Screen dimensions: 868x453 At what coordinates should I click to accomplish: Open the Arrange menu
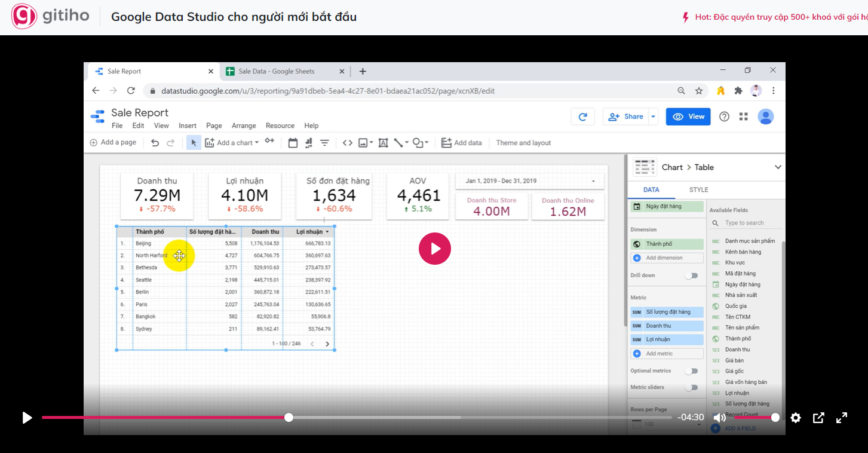click(244, 126)
